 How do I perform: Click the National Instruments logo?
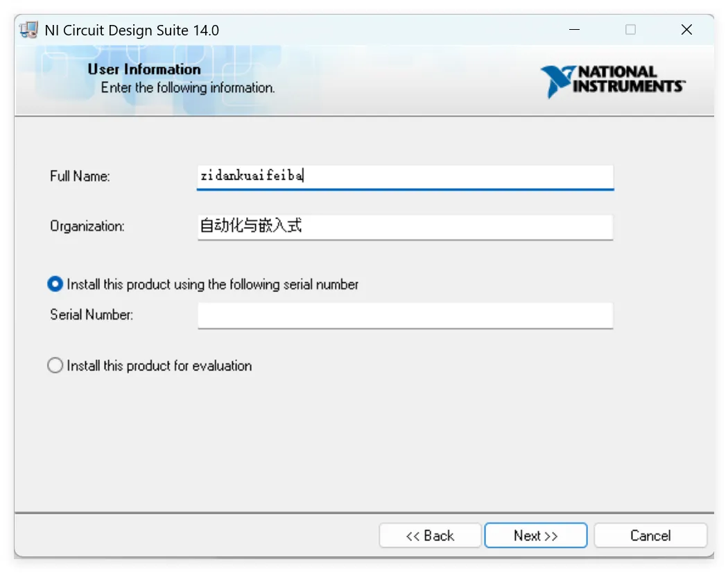613,81
